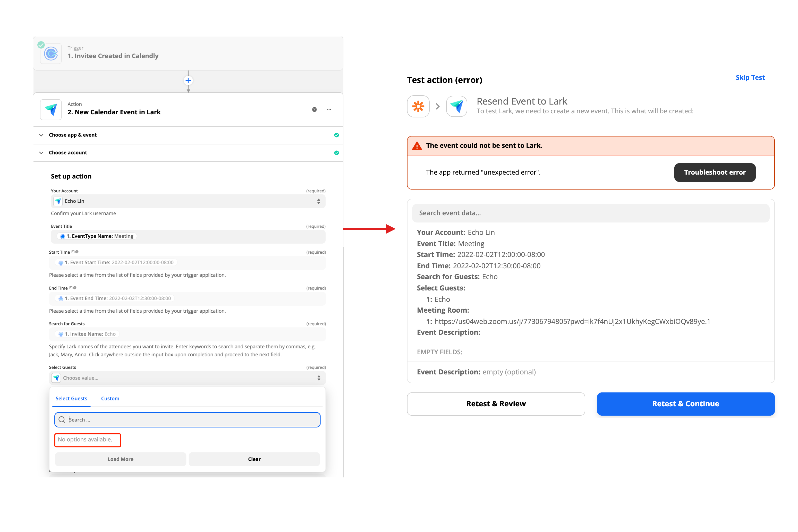Open the action's three-dot options menu
The height and width of the screenshot is (532, 798).
(329, 109)
